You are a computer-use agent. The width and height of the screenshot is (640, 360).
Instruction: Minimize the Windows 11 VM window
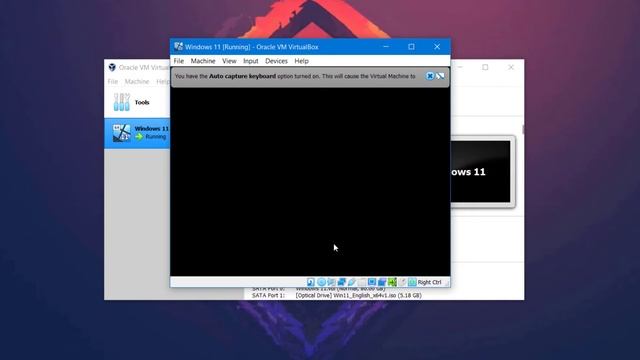[x=386, y=47]
